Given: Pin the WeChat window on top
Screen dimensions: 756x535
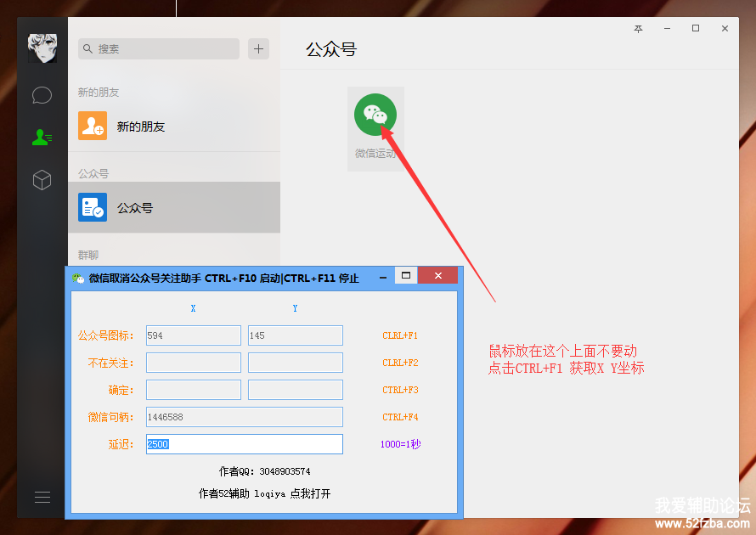Looking at the screenshot, I should 639,29.
